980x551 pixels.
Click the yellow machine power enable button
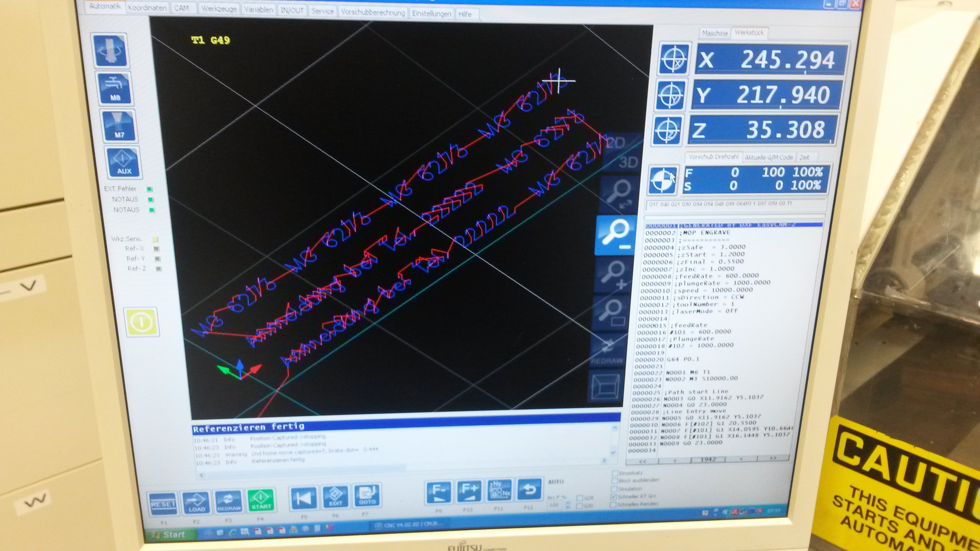coord(141,322)
